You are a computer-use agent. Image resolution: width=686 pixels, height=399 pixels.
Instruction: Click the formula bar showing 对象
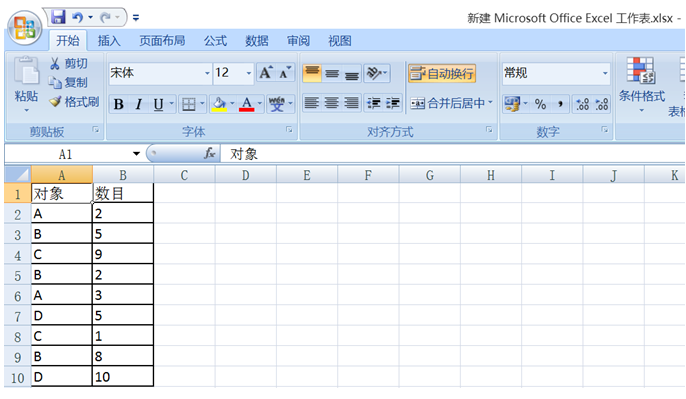[x=452, y=154]
